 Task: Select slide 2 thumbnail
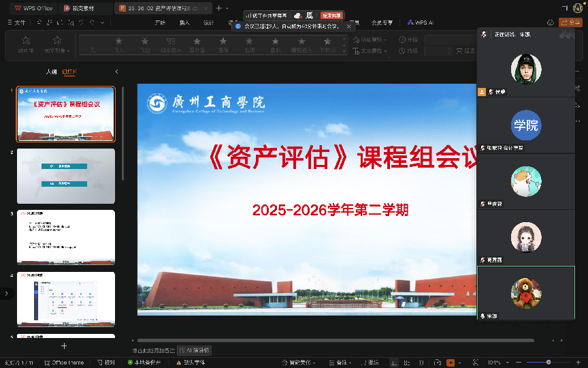[66, 176]
